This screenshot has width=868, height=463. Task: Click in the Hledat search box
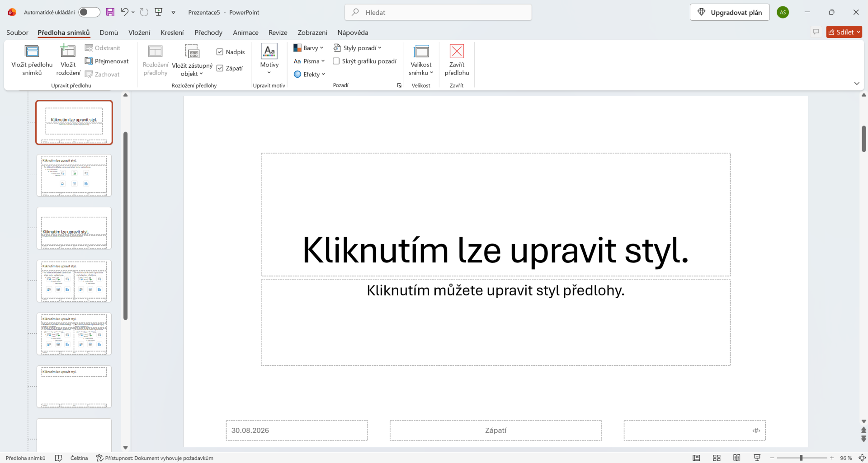coord(438,12)
